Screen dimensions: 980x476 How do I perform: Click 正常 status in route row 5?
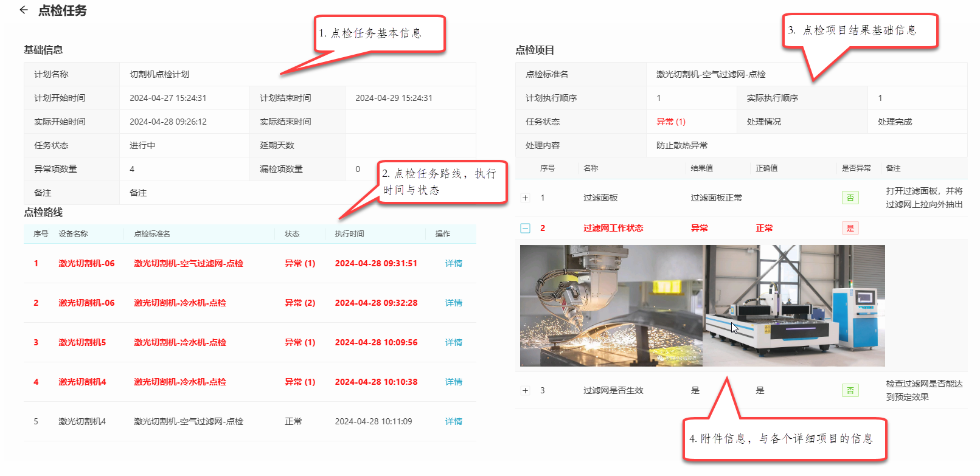[293, 421]
